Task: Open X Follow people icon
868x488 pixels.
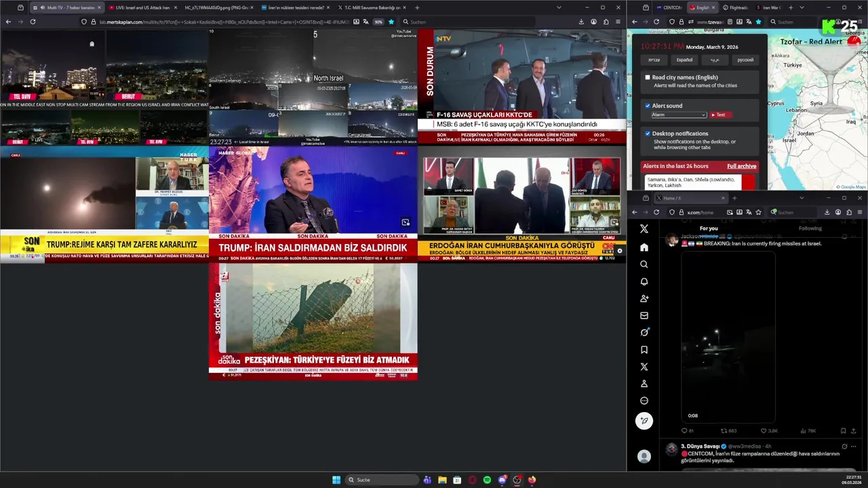Action: [x=644, y=298]
